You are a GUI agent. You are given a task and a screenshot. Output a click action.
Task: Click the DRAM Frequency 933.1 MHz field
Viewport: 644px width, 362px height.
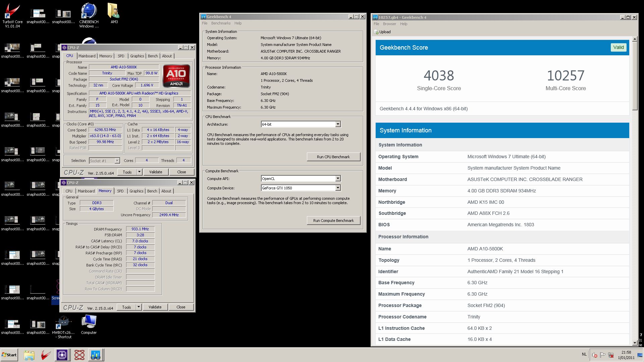click(x=140, y=229)
